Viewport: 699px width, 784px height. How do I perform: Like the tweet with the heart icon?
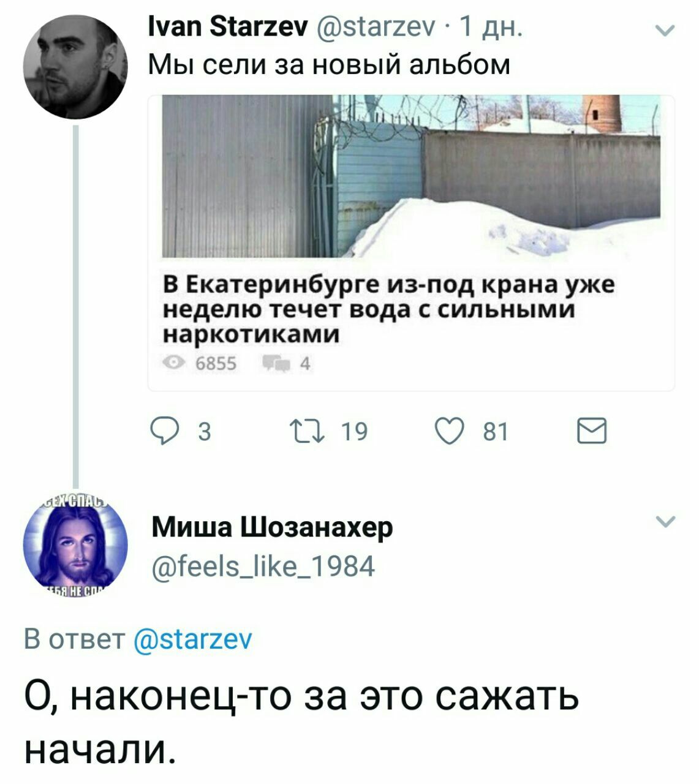(450, 431)
